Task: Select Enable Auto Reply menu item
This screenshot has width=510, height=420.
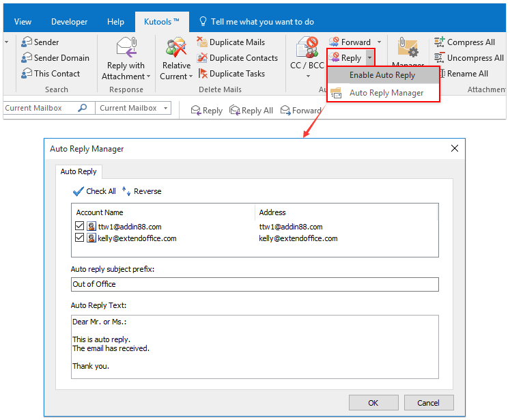Action: 382,75
